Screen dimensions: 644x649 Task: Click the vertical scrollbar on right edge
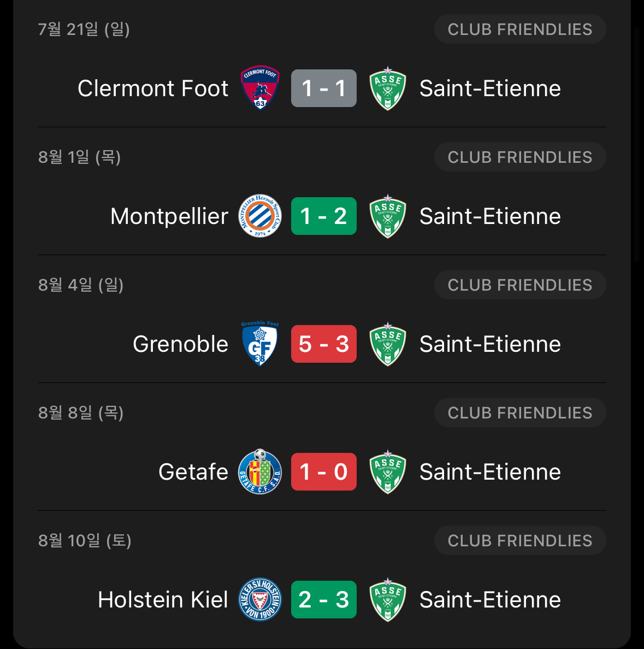(x=636, y=145)
